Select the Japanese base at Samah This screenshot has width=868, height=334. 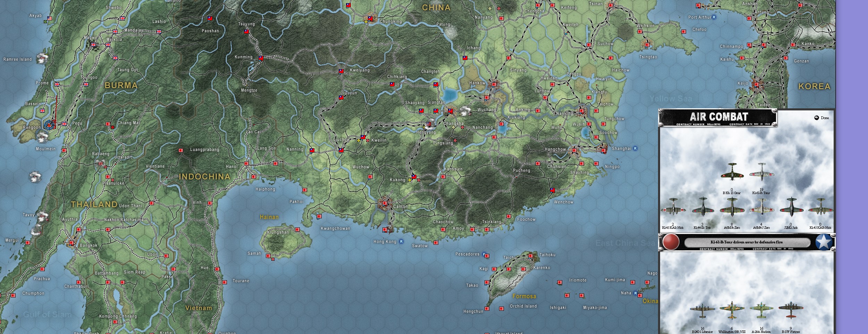(268, 256)
